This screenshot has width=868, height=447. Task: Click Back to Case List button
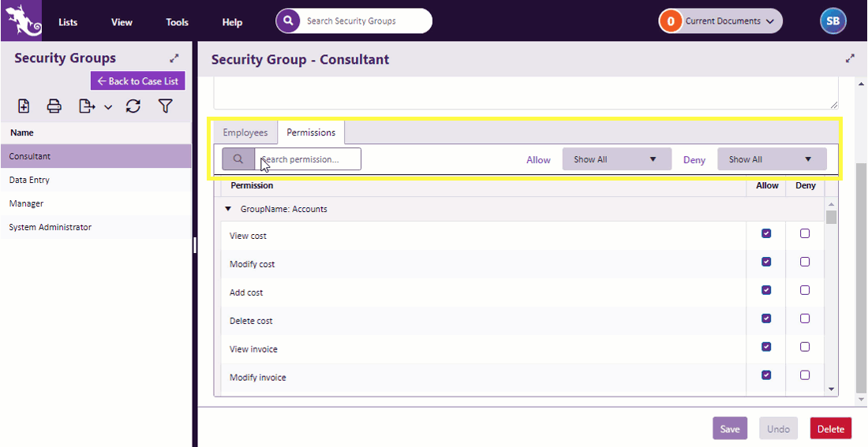(x=138, y=81)
